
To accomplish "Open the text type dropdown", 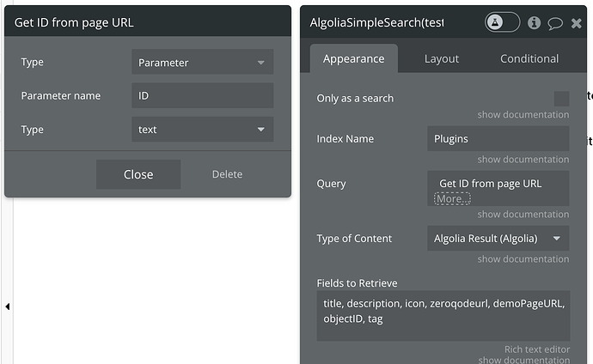I will (x=202, y=129).
